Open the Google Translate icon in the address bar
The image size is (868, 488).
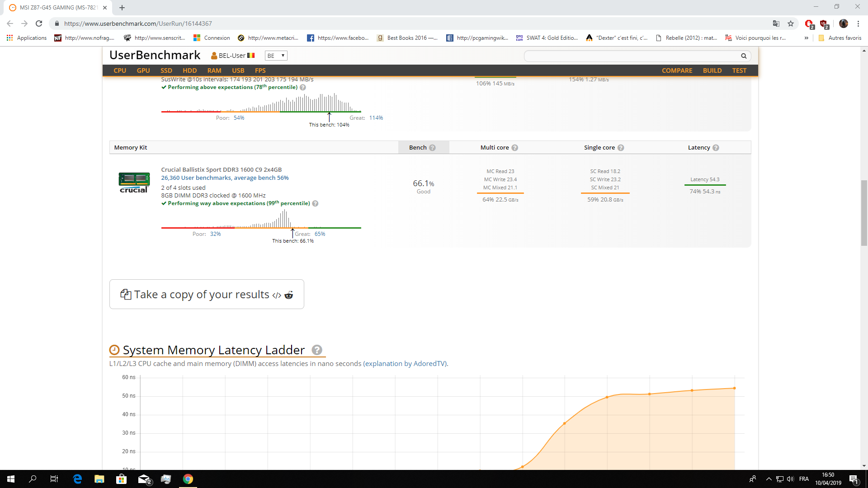point(776,23)
